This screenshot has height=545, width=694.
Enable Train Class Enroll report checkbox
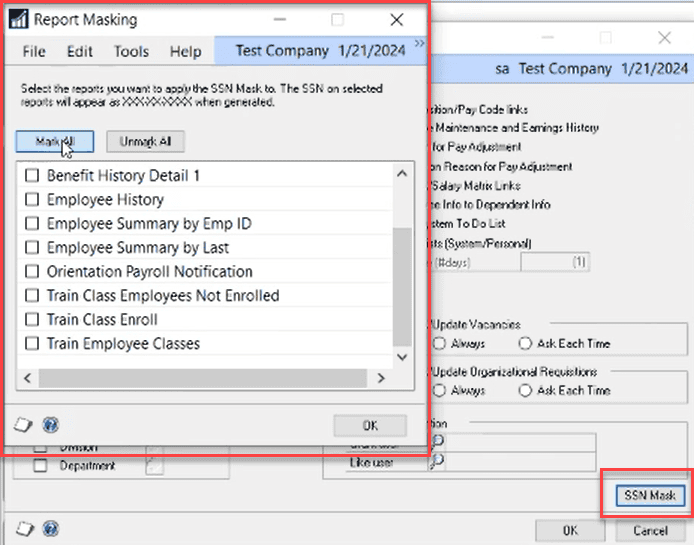(x=32, y=319)
